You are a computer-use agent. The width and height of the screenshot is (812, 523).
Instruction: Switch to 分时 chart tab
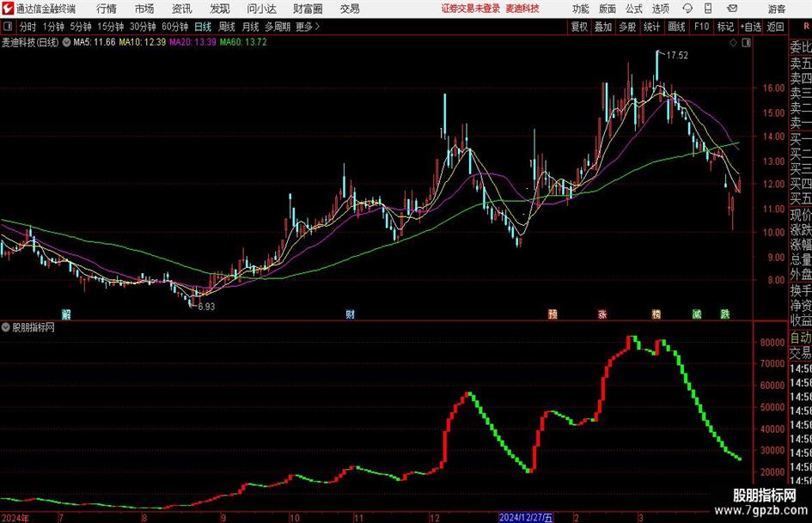27,27
